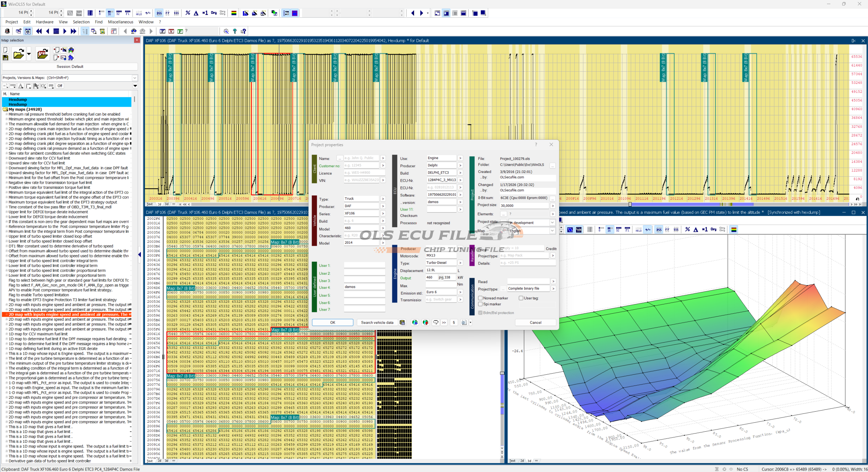This screenshot has height=472, width=868.
Task: Open the Project state dropdown
Action: tap(552, 223)
